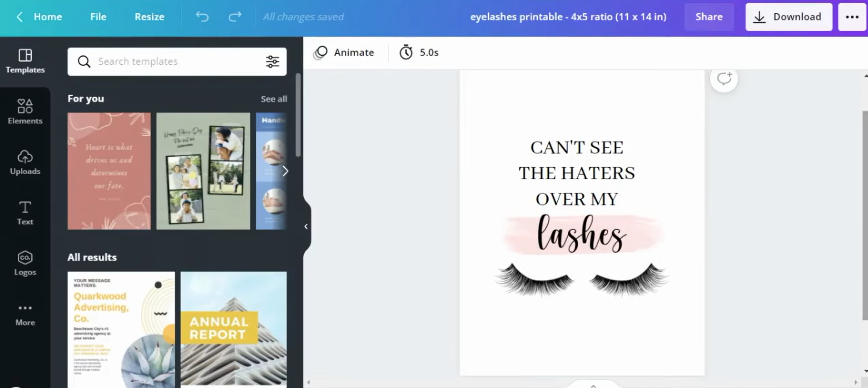Select the Annual Report template thumbnail
The image size is (868, 388).
tap(233, 329)
